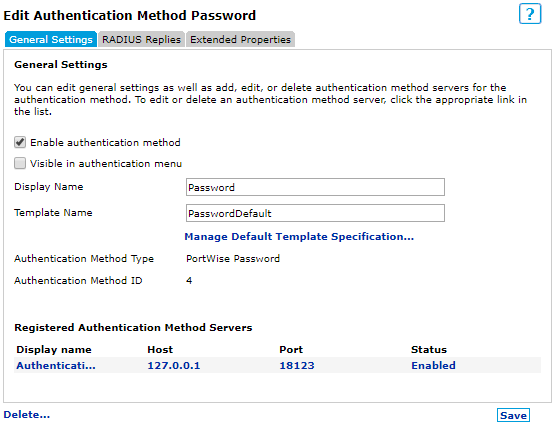
Task: Open Manage Default Template Specification link
Action: point(299,236)
